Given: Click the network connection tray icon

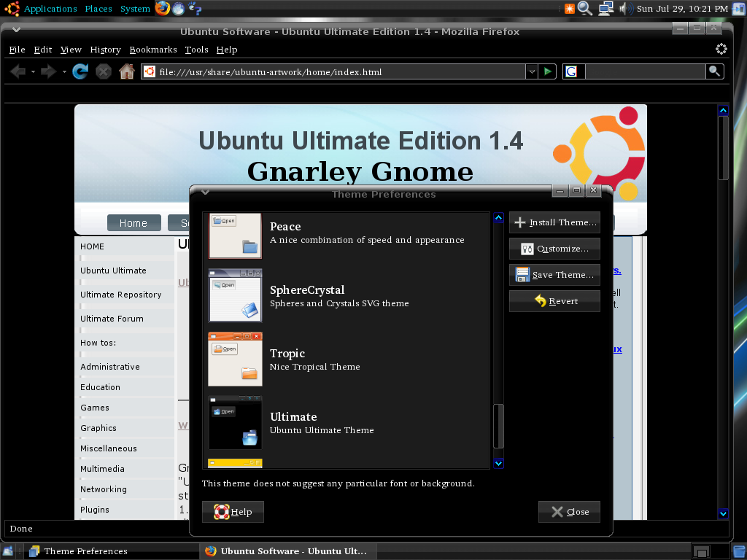Looking at the screenshot, I should pyautogui.click(x=606, y=8).
